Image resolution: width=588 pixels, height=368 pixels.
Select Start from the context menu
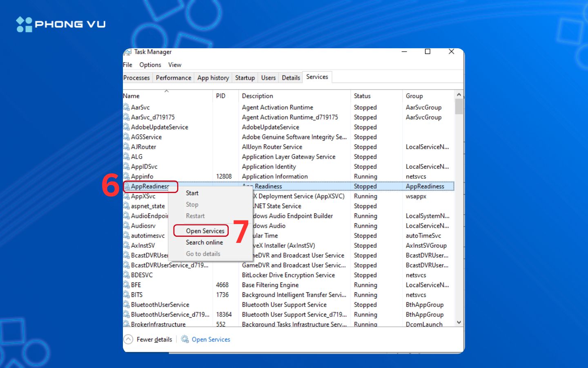[x=192, y=193]
